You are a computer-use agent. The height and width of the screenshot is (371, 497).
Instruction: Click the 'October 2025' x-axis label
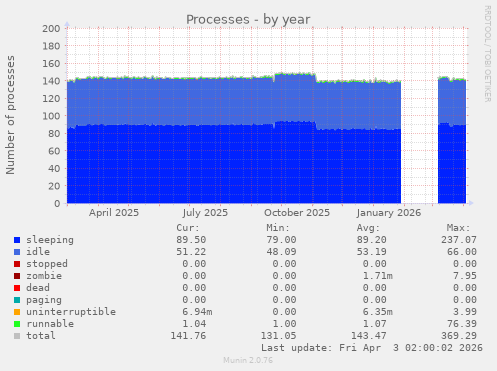(x=297, y=213)
